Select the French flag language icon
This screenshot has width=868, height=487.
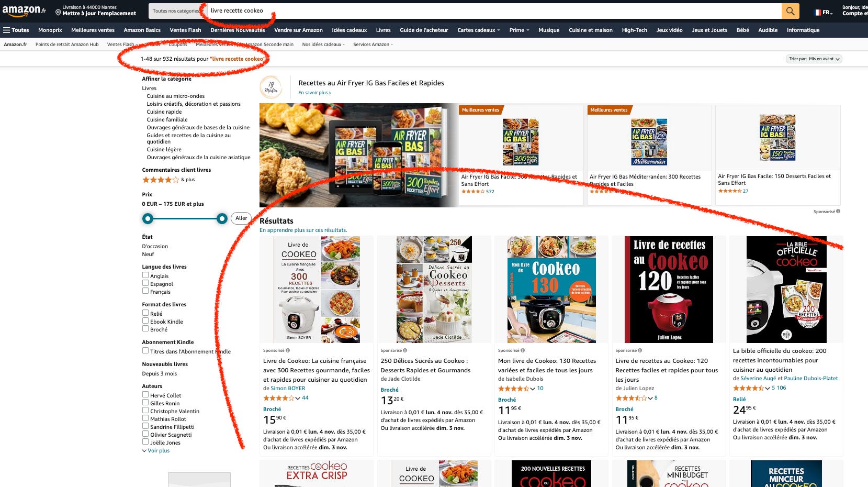[818, 12]
